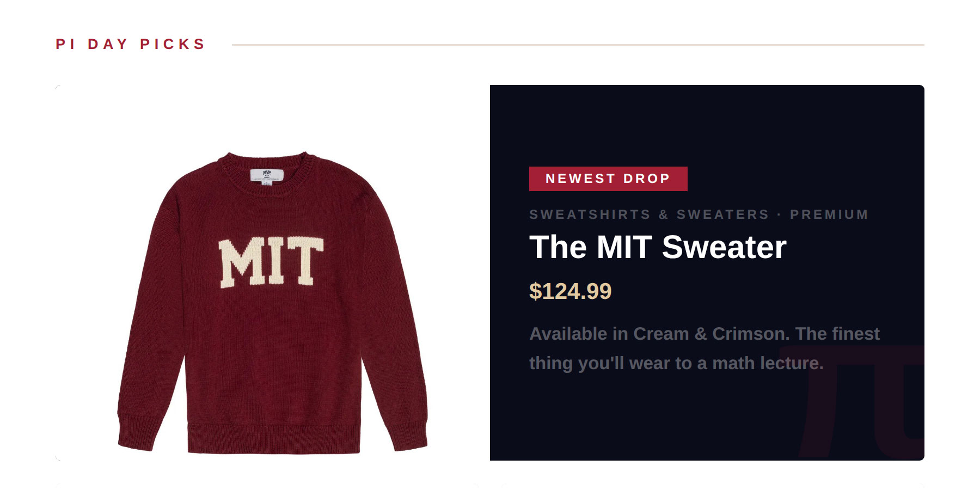Click the $124.99 price

[570, 291]
